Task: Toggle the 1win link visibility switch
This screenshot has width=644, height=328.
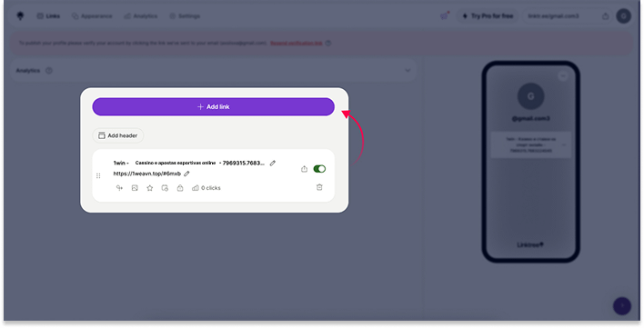Action: [319, 169]
